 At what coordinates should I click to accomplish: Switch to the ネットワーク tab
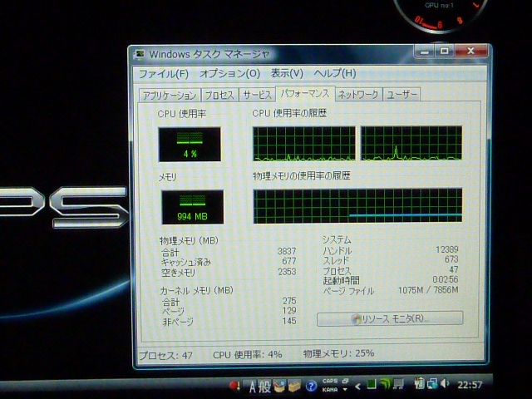pos(358,94)
